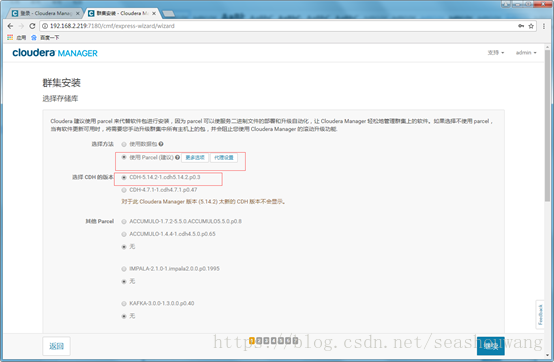Reload the page with the refresh icon
The image size is (554, 362).
click(32, 26)
